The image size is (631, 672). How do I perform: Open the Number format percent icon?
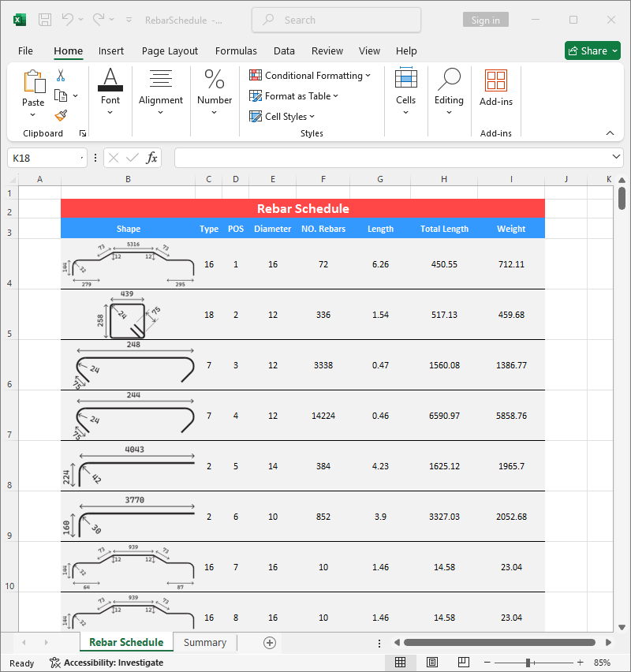coord(215,79)
